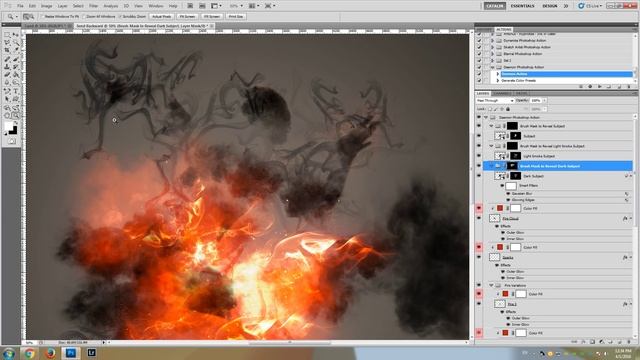
Task: Expand the Generate Color Presets action
Action: (498, 80)
